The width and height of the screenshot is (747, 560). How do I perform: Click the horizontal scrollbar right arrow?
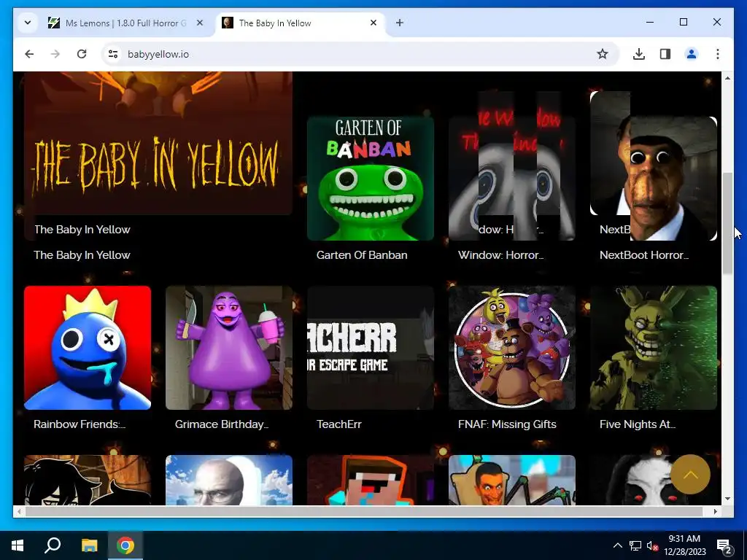tap(715, 511)
